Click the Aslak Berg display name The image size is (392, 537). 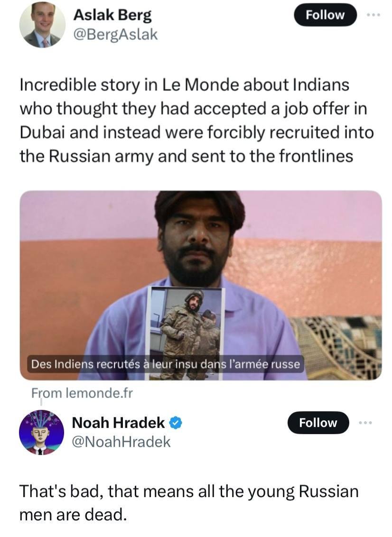pos(112,15)
